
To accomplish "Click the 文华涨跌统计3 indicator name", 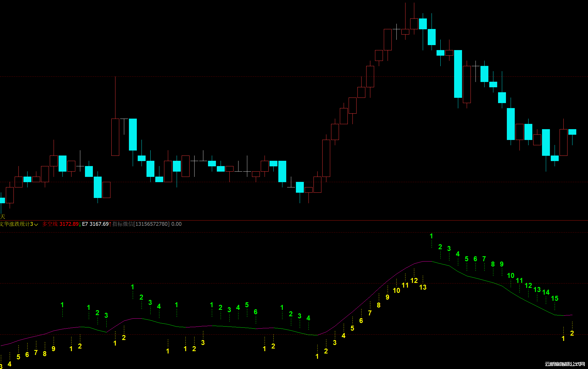I will click(x=16, y=224).
